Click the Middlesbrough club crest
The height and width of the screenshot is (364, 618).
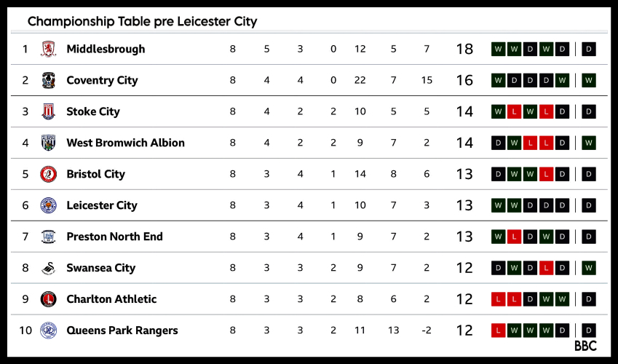coord(49,49)
